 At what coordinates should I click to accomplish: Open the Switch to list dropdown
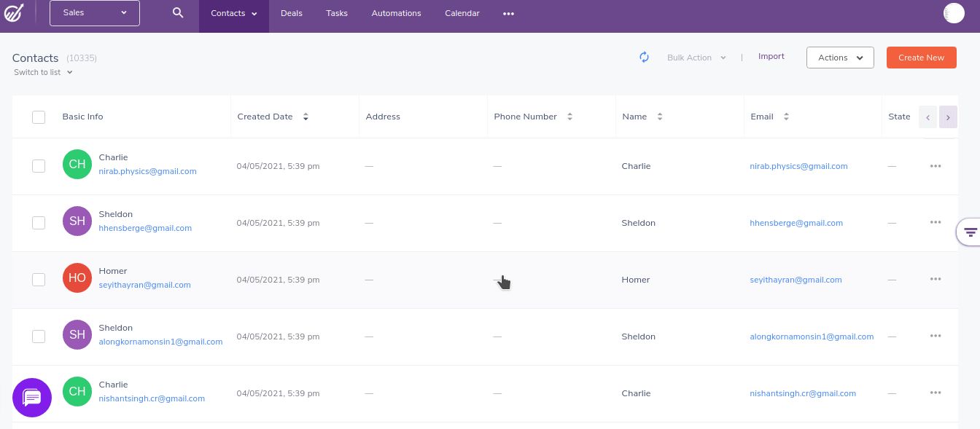click(43, 72)
